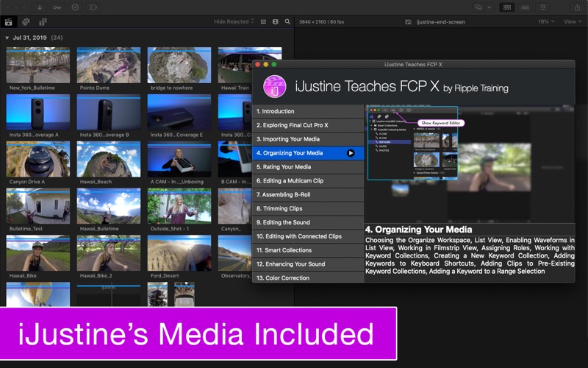Show Background Tasks checkmark icon
The image size is (588, 368).
click(x=75, y=7)
